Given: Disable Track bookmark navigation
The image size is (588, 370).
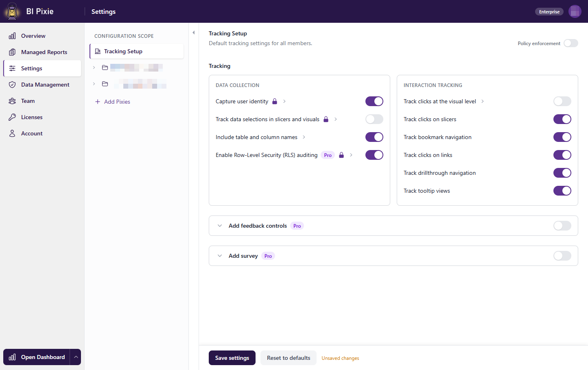Looking at the screenshot, I should coord(562,137).
